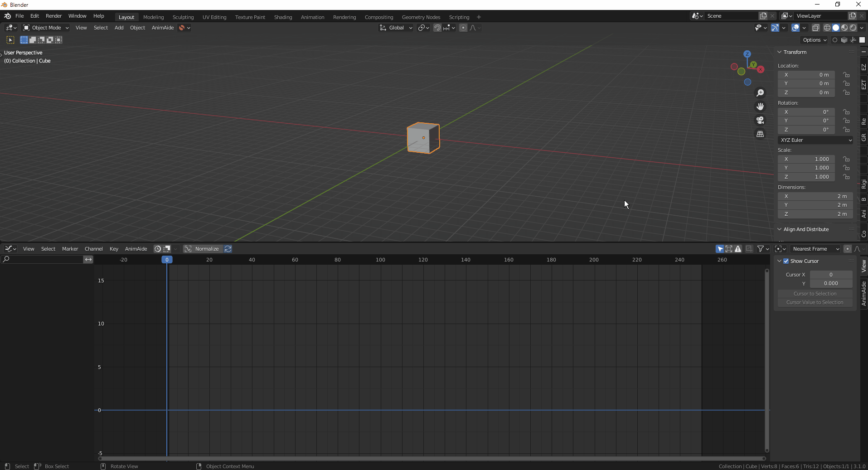Switch to the Modeling workspace tab

153,17
